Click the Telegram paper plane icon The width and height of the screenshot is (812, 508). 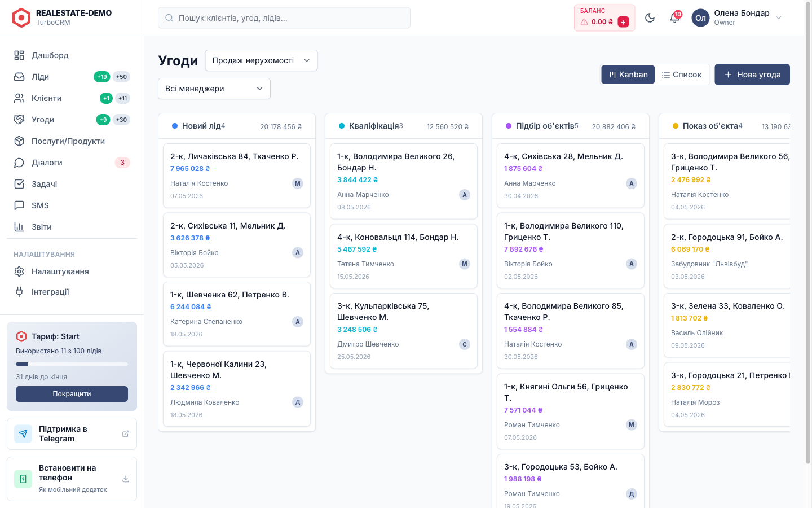(x=23, y=434)
